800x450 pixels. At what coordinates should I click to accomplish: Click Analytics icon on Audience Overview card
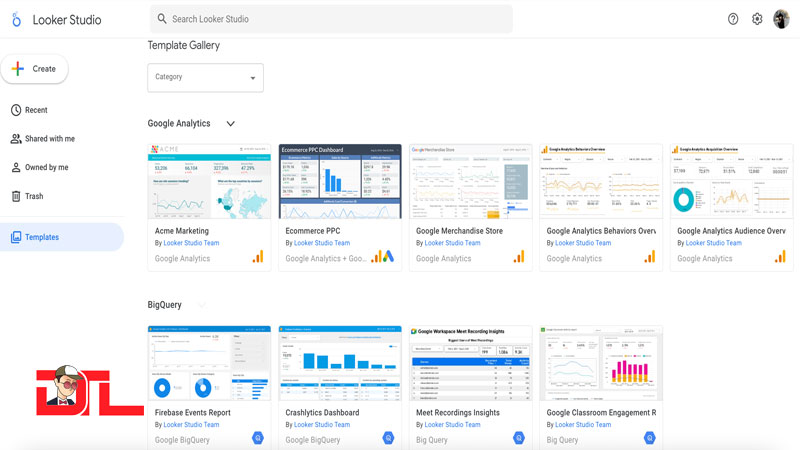click(780, 257)
